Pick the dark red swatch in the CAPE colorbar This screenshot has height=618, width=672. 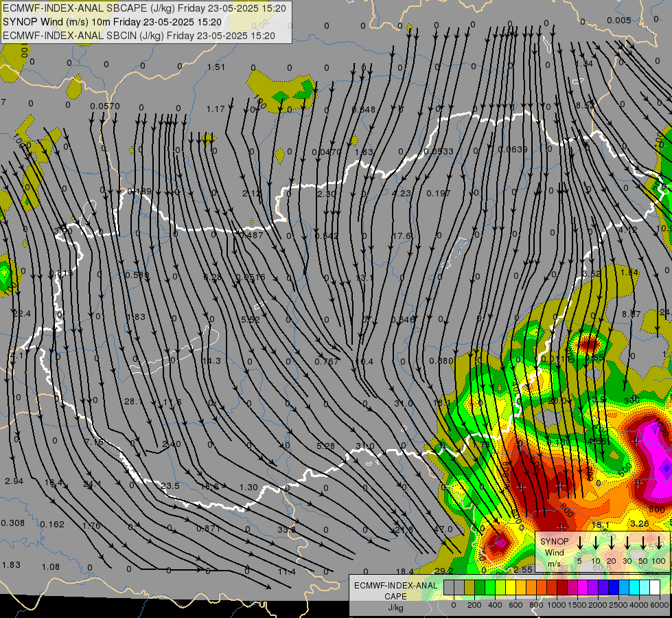(x=562, y=587)
